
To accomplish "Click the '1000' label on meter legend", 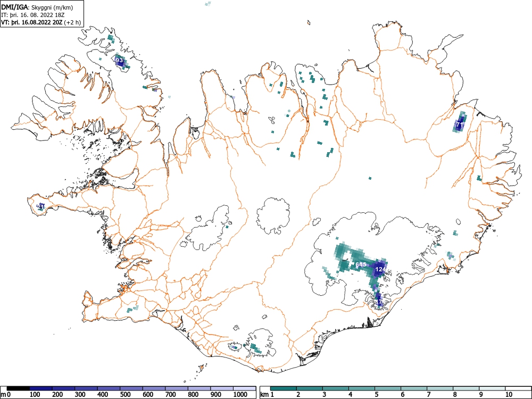I will 240,394.
